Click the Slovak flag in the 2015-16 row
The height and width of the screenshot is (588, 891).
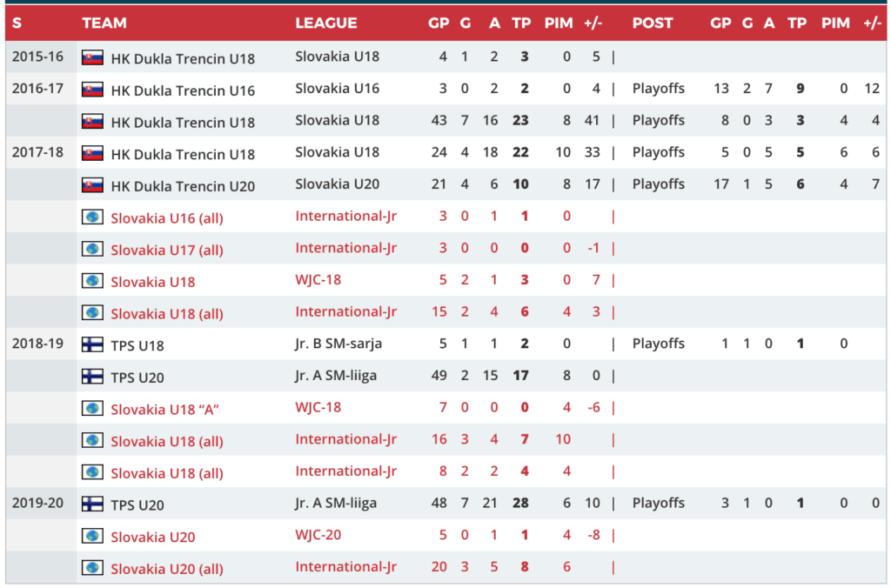[x=92, y=58]
